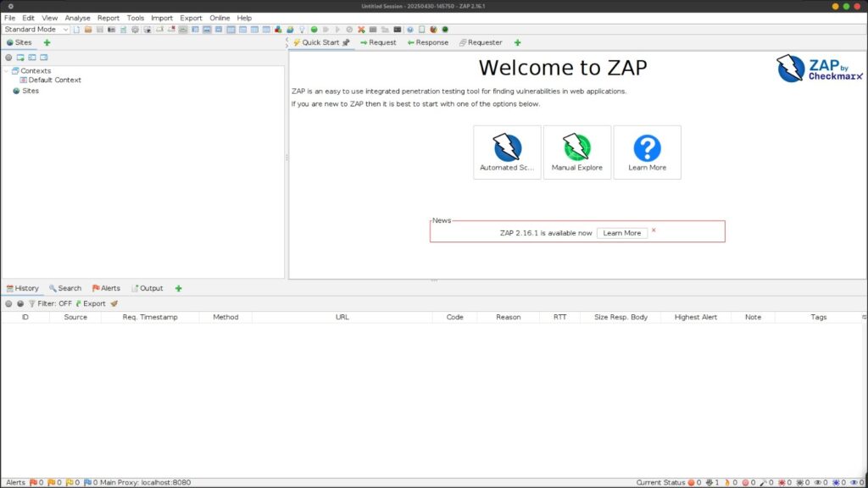Viewport: 868px width, 488px height.
Task: Expand the Contexts tree node
Action: tap(6, 71)
